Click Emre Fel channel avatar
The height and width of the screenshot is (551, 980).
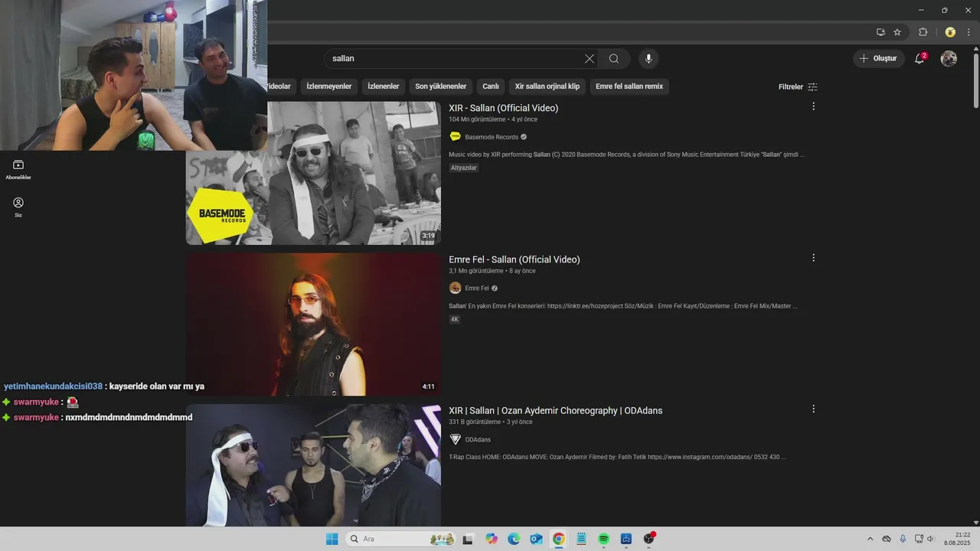pos(455,288)
